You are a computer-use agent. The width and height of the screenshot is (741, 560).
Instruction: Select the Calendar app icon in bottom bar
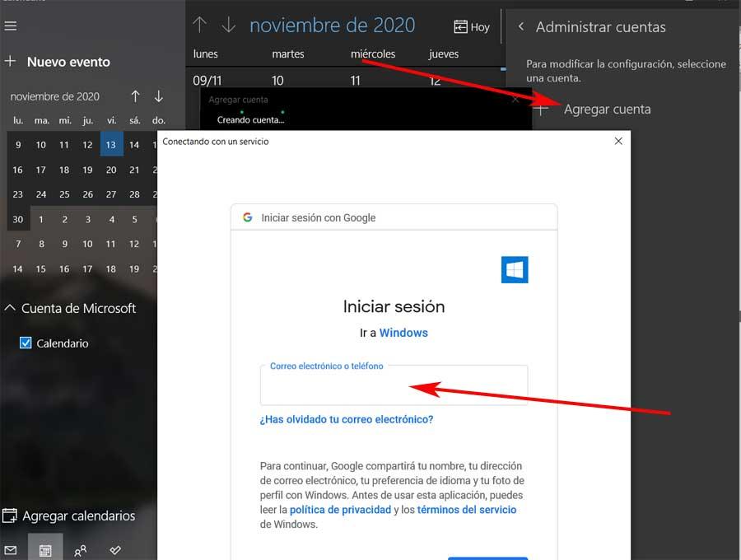click(x=45, y=550)
